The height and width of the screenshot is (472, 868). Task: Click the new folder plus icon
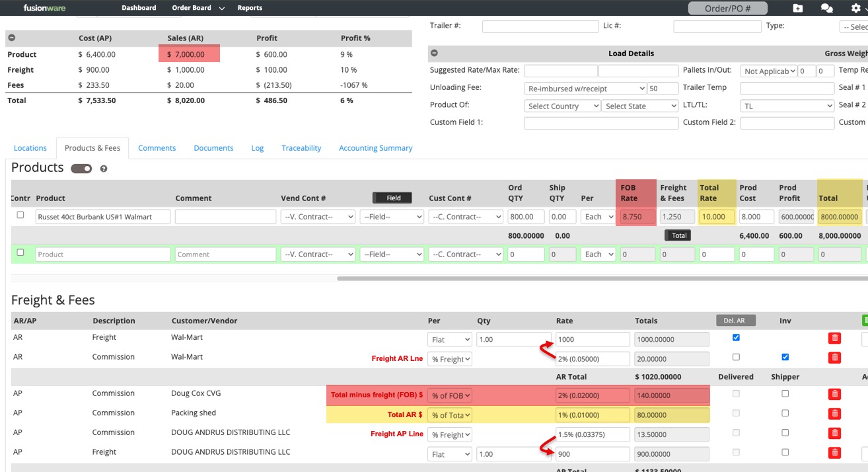798,8
